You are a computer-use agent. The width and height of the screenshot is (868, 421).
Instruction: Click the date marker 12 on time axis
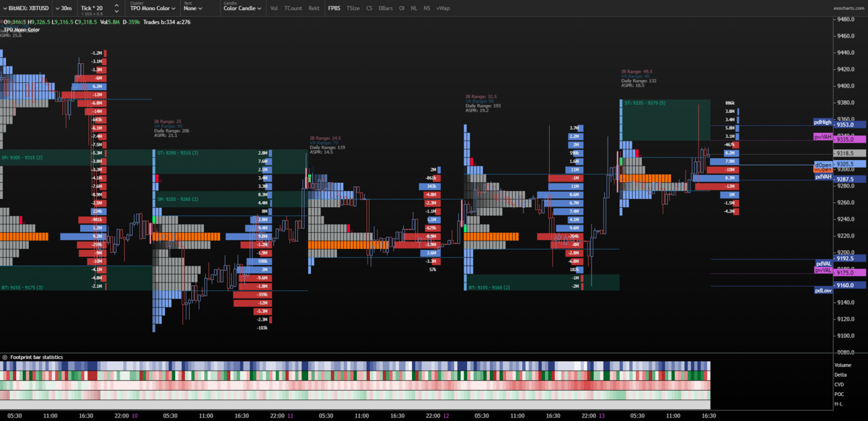point(445,416)
